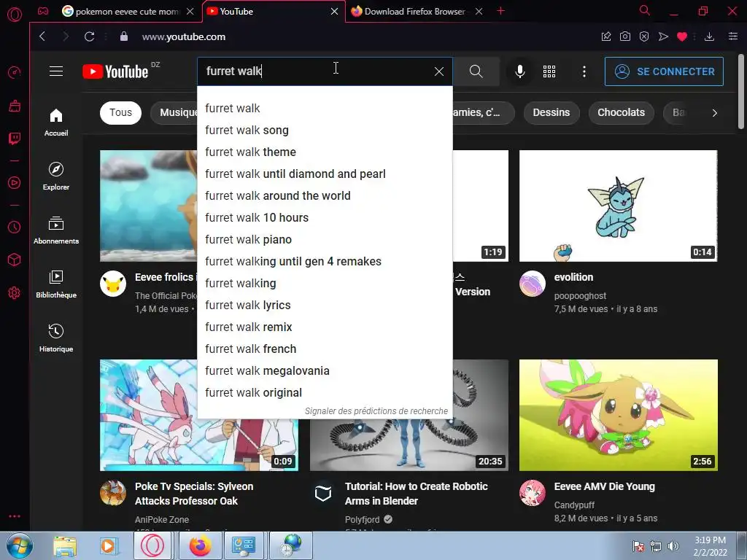This screenshot has height=560, width=747.
Task: Reload the YouTube page
Action: (x=89, y=36)
